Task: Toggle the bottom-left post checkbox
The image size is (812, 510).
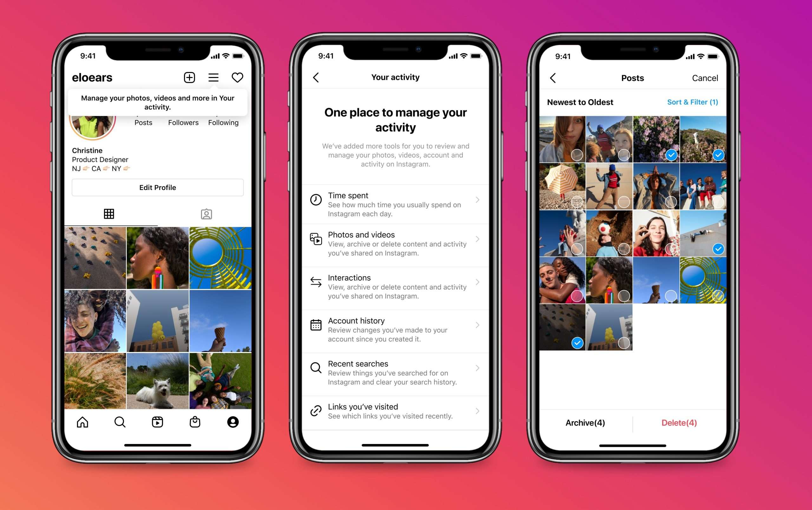Action: [578, 341]
